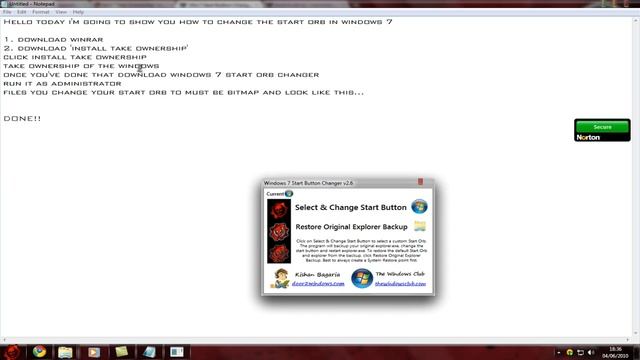
Task: Open the network tray icon
Action: click(x=580, y=352)
